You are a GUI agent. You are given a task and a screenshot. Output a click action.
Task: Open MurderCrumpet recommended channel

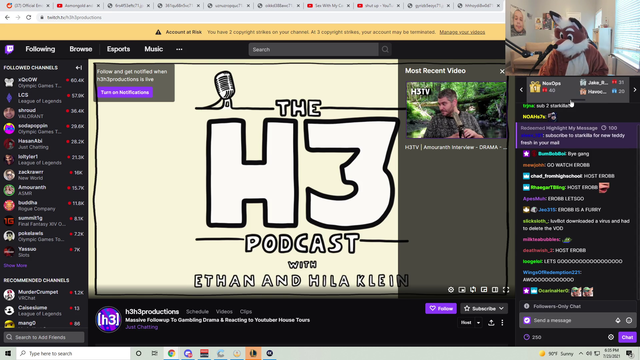point(44,295)
